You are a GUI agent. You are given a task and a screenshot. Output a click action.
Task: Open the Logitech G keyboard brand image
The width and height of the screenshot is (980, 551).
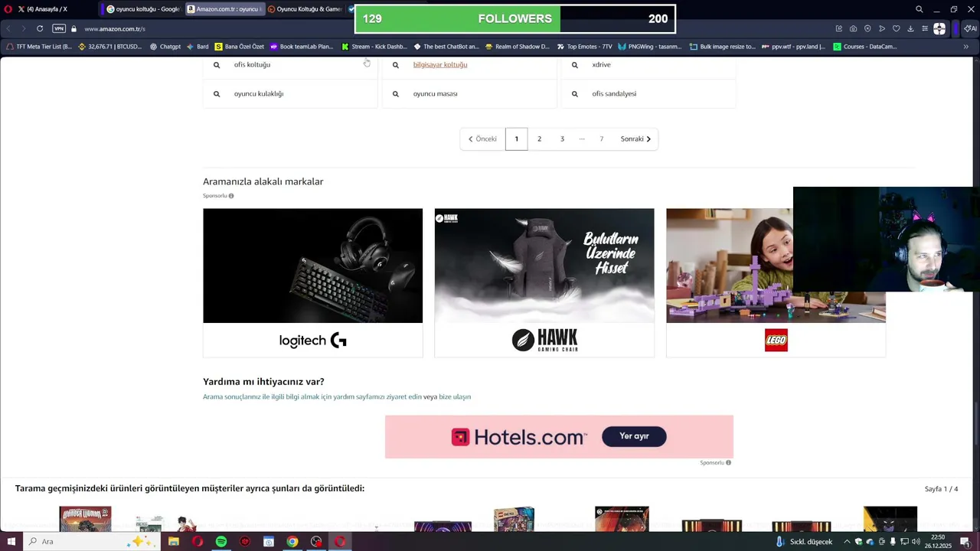[x=312, y=266]
